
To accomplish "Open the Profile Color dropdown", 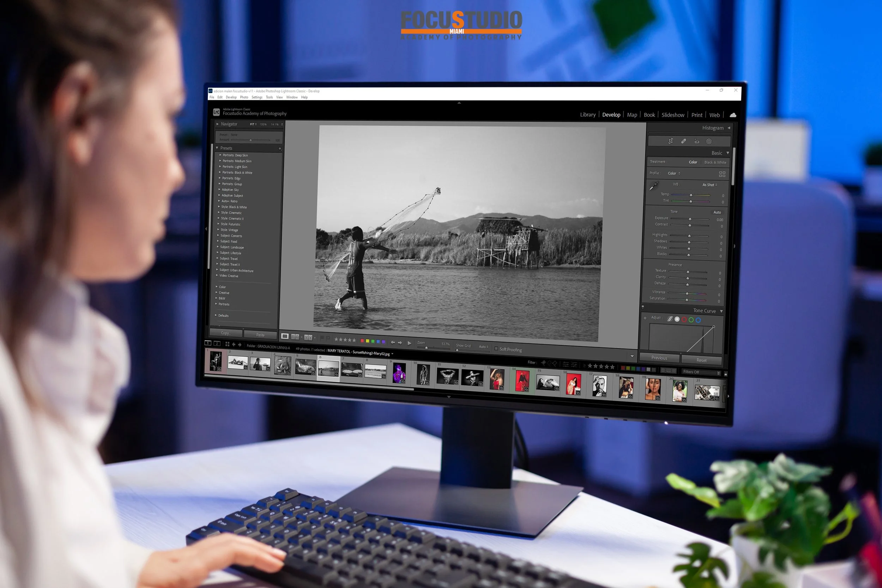I will 674,173.
